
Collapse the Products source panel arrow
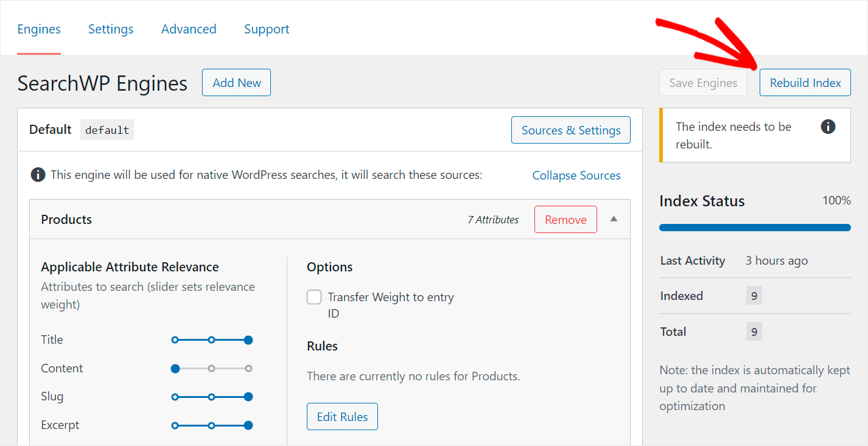point(614,219)
